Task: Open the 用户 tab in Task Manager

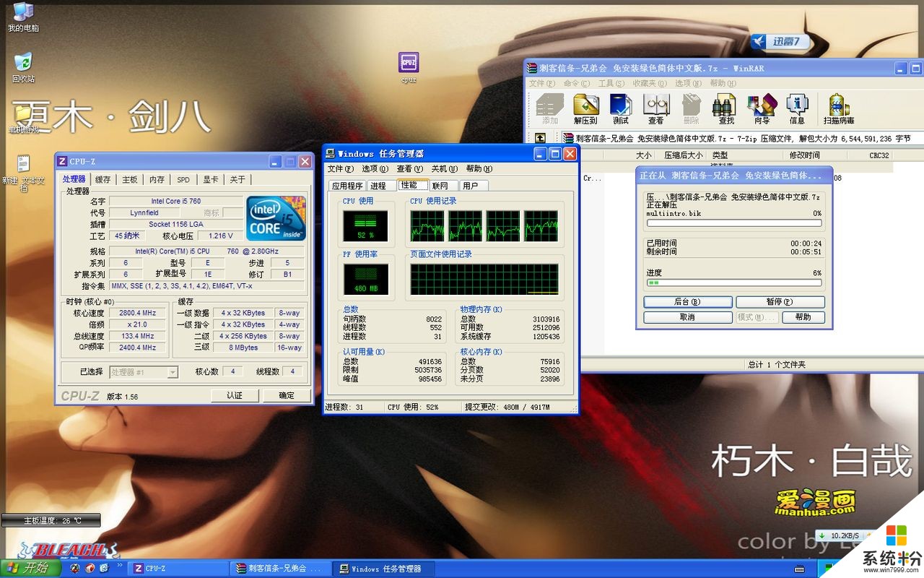Action: pyautogui.click(x=472, y=186)
